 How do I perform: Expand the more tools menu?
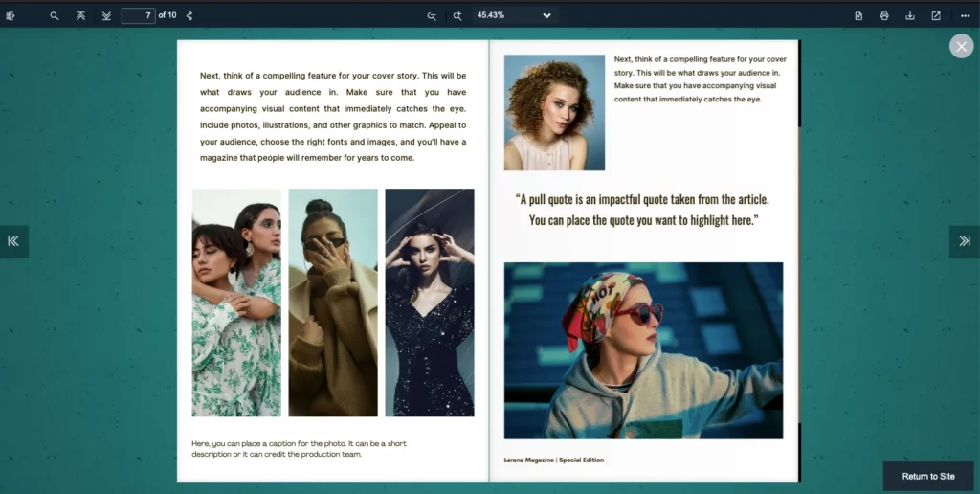point(965,15)
